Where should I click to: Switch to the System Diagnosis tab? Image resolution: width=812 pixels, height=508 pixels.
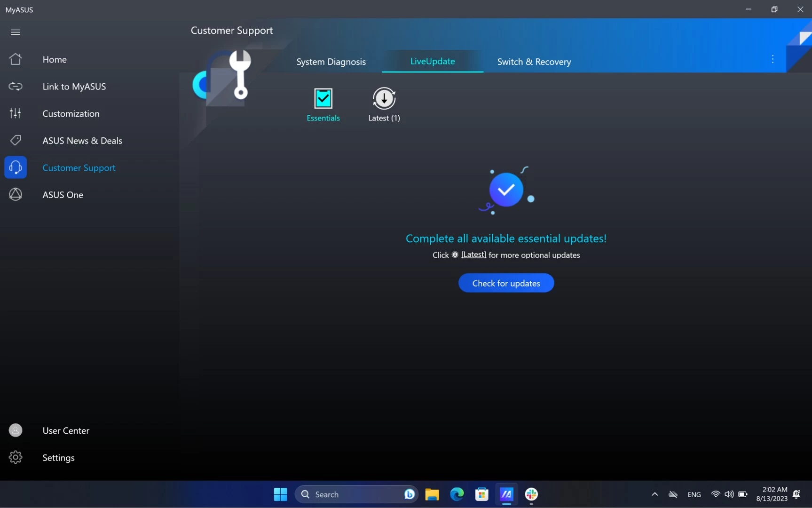[331, 62]
